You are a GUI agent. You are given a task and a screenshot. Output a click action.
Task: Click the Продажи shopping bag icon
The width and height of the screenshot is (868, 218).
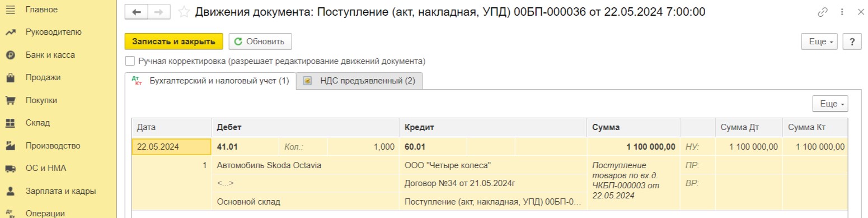tap(10, 78)
